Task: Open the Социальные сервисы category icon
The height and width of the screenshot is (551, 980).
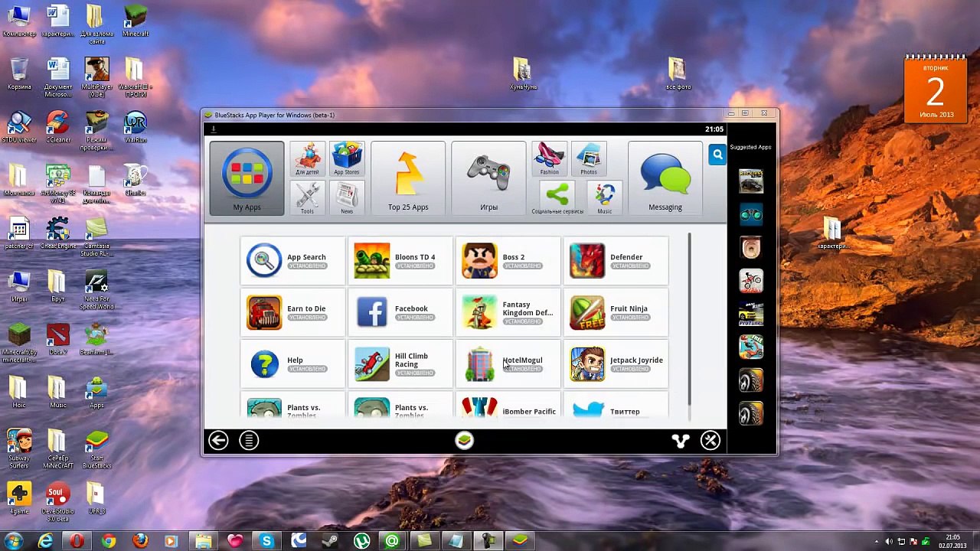Action: point(557,198)
